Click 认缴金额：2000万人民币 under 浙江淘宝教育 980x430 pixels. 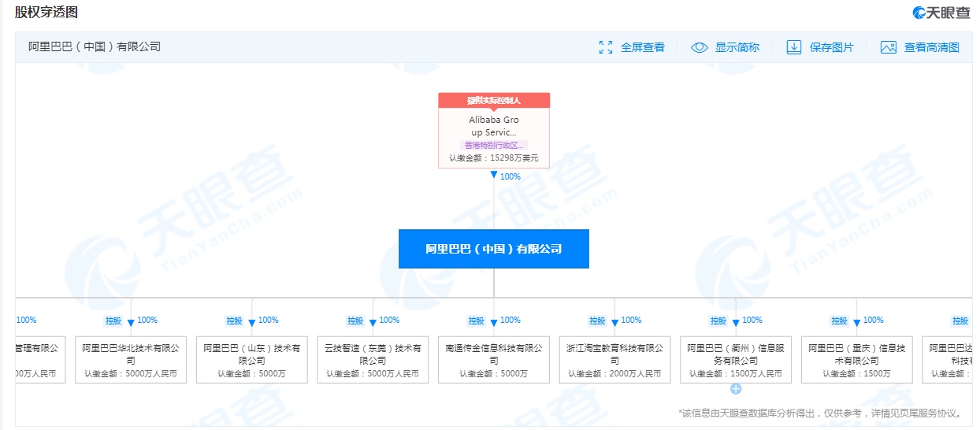[x=615, y=374]
